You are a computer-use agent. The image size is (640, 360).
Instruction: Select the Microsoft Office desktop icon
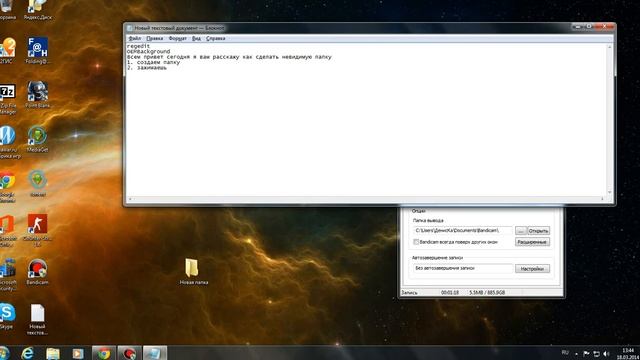click(x=7, y=231)
